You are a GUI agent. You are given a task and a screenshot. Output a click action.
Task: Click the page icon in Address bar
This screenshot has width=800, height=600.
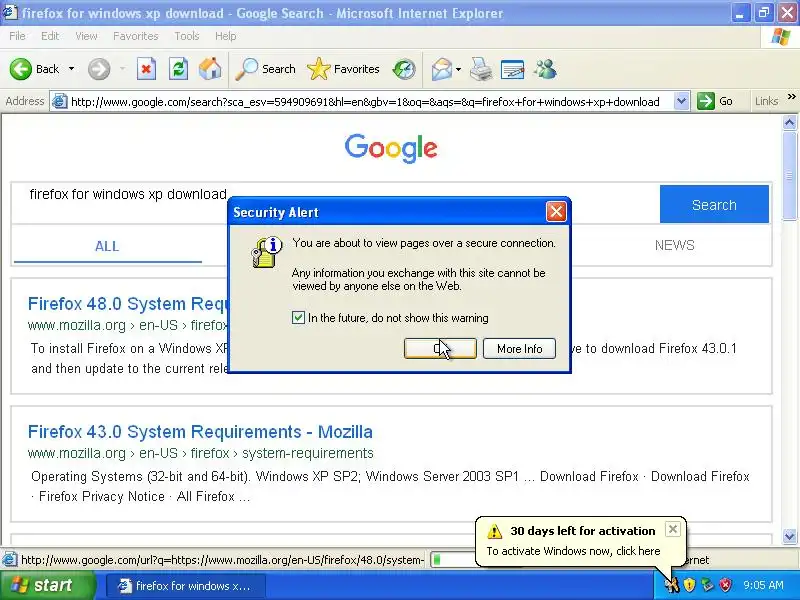tap(60, 102)
